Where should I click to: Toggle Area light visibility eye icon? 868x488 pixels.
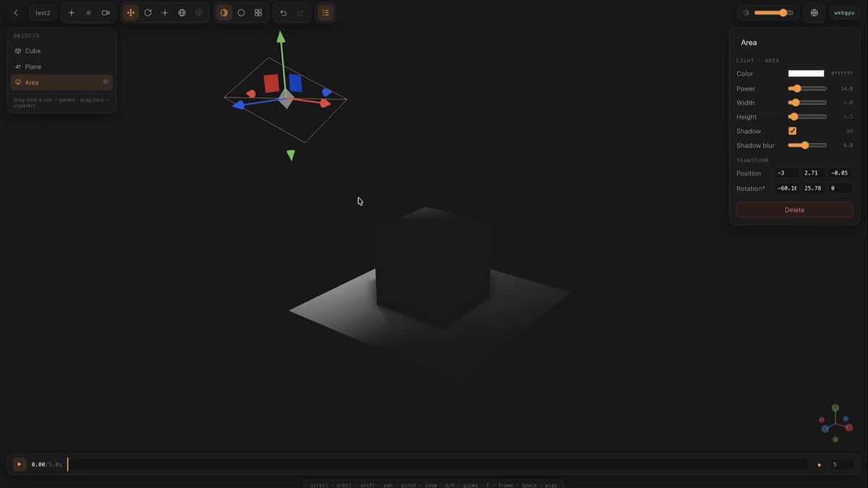click(106, 82)
